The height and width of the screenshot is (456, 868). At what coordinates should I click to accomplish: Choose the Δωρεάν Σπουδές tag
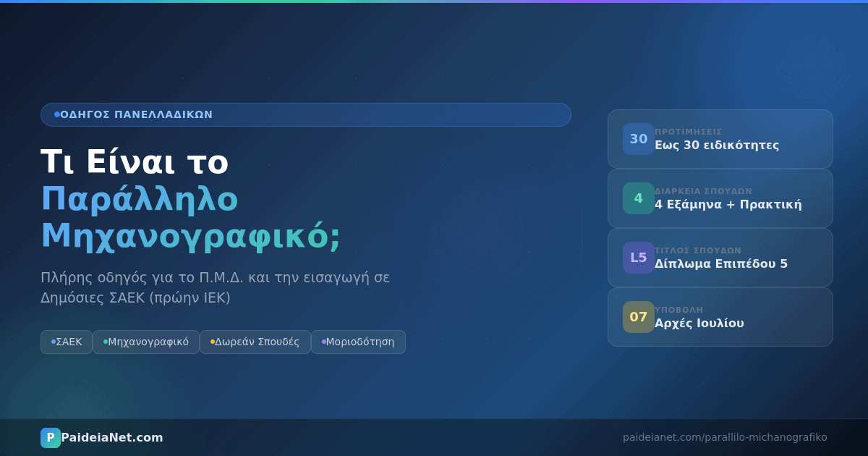coord(255,342)
